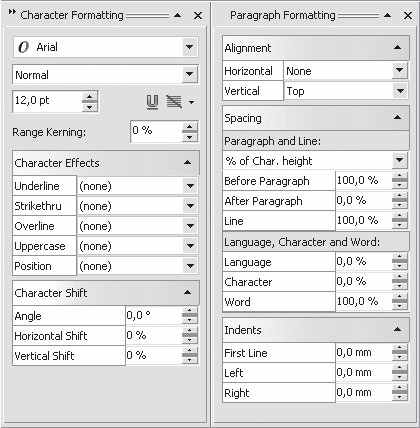
Task: Collapse the Character Effects section
Action: click(188, 163)
